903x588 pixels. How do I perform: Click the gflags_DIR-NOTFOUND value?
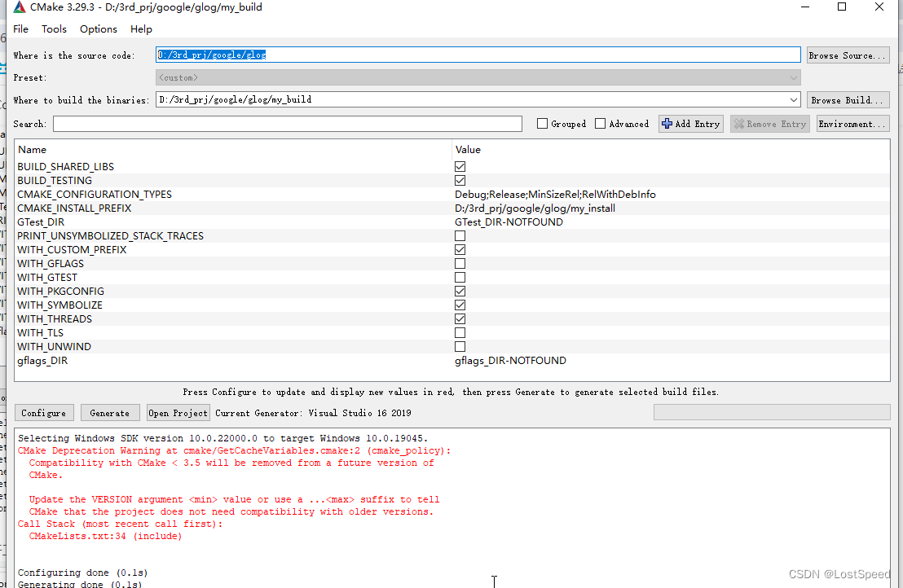pyautogui.click(x=510, y=361)
